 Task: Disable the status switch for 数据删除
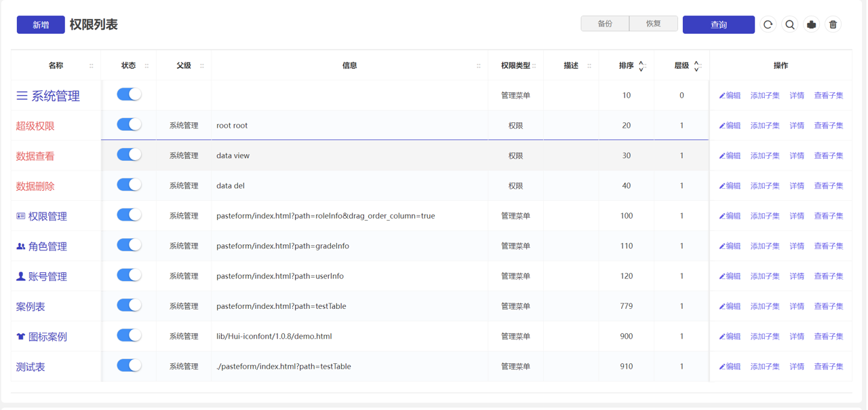tap(129, 185)
